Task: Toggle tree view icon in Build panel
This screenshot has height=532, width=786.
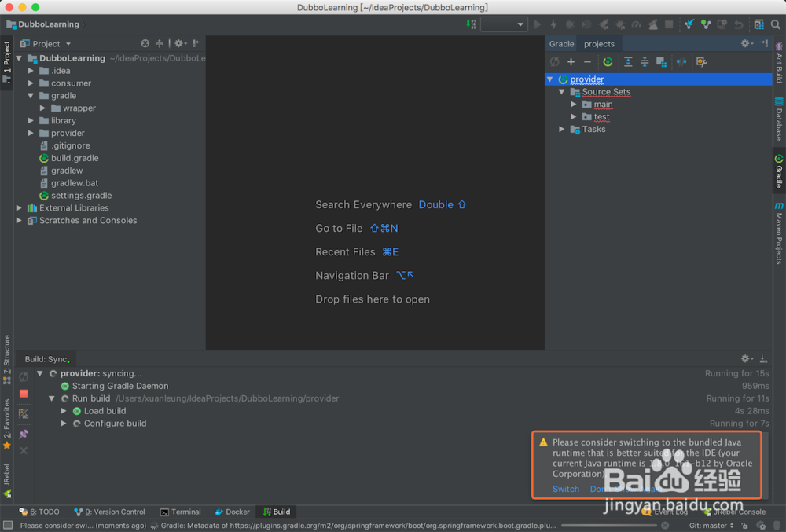Action: 24,414
